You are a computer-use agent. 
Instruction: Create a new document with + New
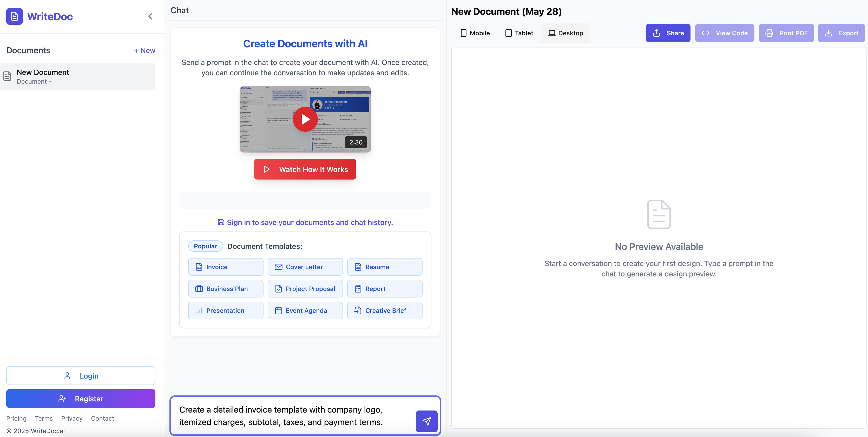pos(144,51)
